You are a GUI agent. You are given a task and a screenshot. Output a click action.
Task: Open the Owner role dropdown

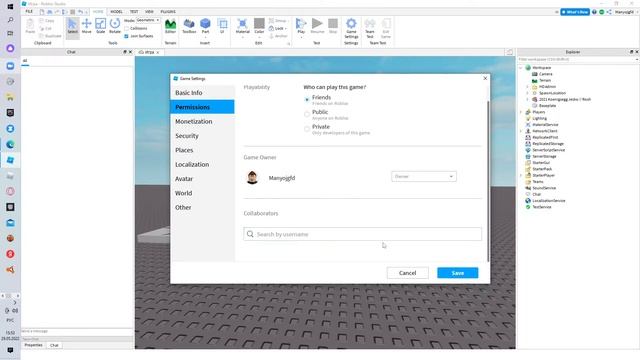point(424,176)
